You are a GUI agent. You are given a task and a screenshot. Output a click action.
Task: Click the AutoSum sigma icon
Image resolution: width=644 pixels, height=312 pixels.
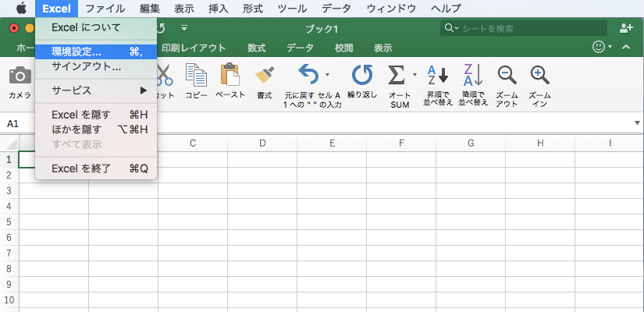397,75
